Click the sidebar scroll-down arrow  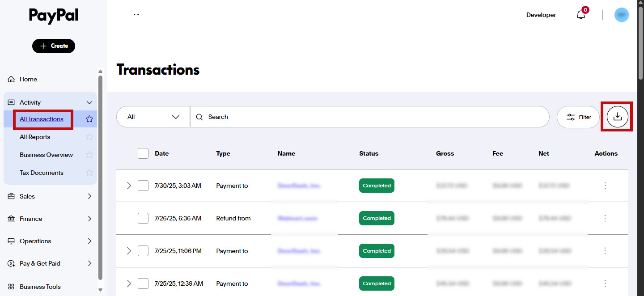click(100, 290)
